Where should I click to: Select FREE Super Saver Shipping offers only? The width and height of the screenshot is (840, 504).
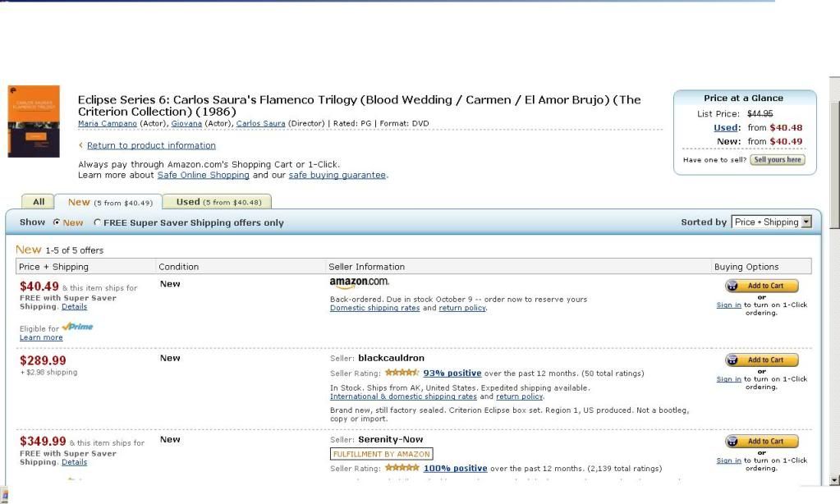coord(97,222)
